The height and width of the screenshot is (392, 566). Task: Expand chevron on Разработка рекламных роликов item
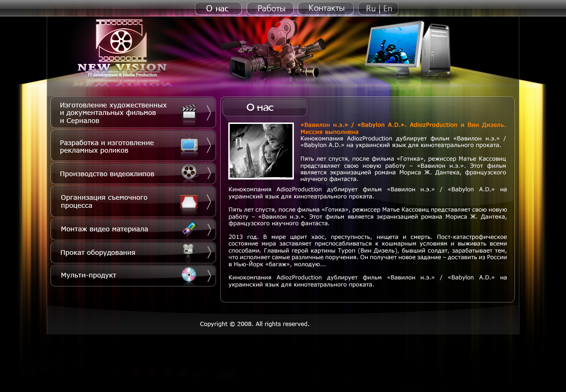[x=208, y=146]
